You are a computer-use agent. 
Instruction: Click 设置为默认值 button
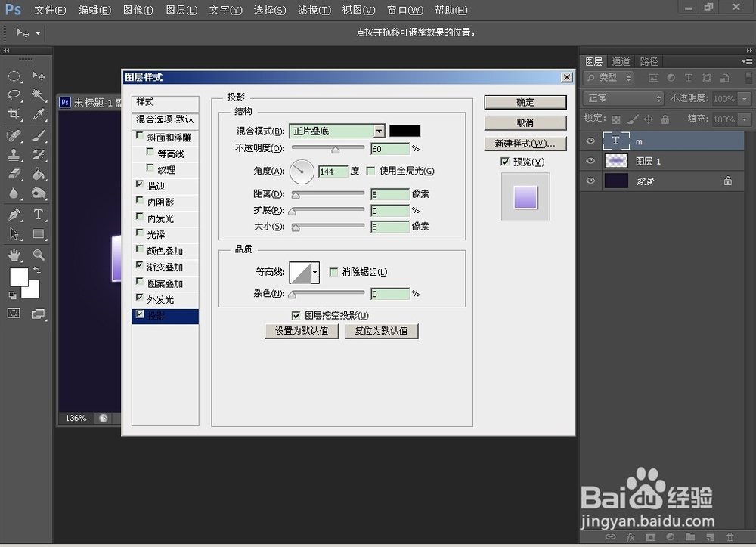(302, 331)
